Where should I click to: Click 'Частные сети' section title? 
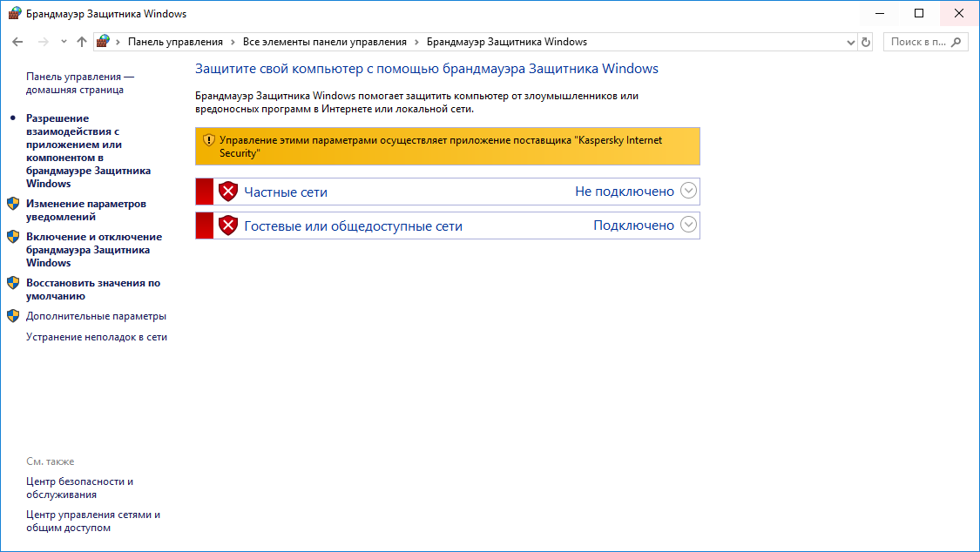(286, 192)
